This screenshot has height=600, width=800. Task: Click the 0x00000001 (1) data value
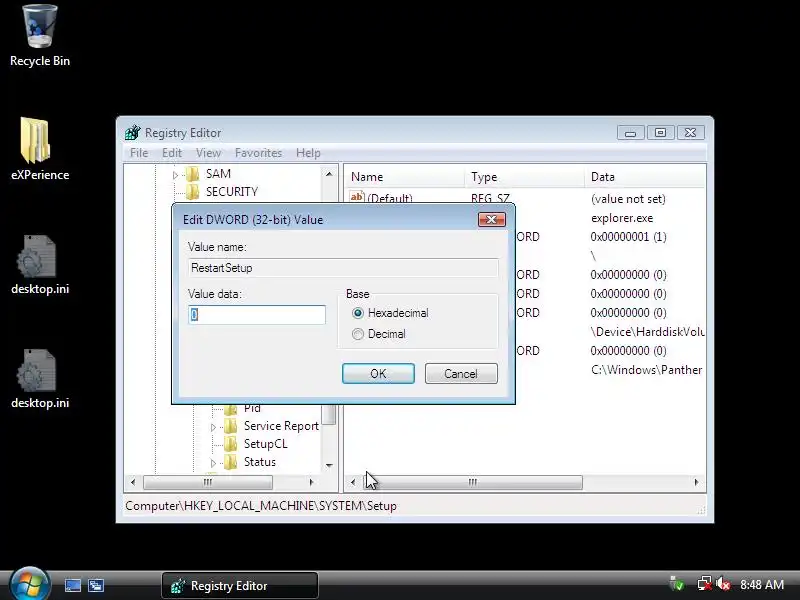(x=628, y=237)
